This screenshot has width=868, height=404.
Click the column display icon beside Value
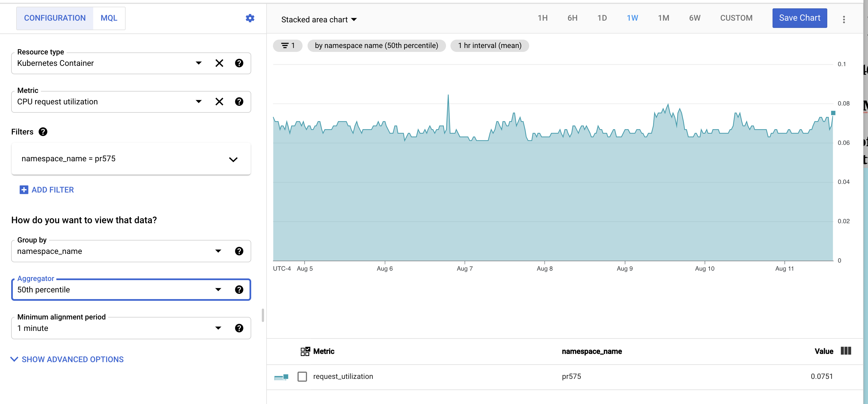(x=846, y=351)
